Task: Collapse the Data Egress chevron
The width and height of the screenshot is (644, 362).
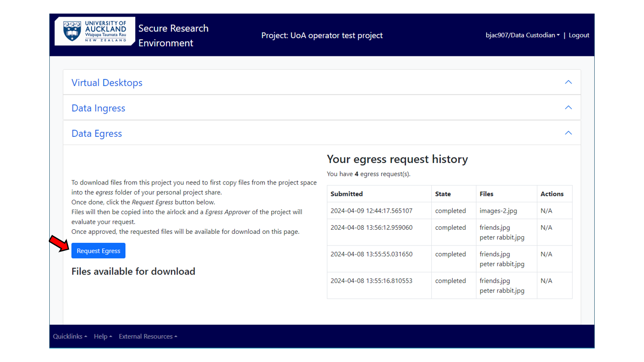Action: tap(569, 133)
